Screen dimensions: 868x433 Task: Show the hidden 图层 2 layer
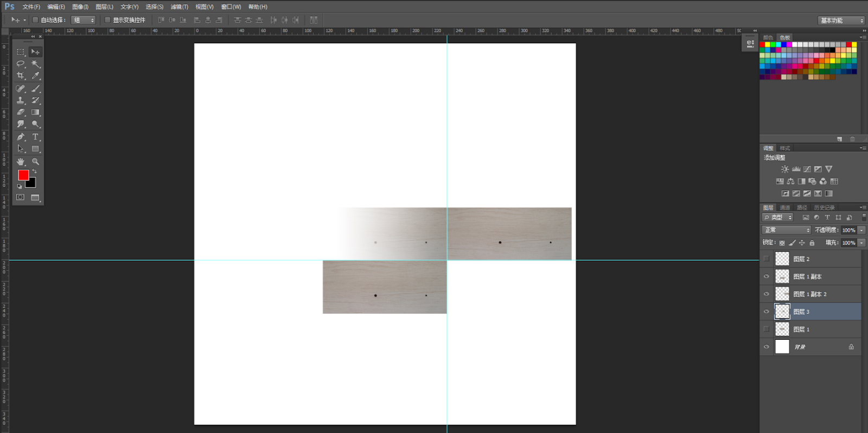[x=767, y=259]
